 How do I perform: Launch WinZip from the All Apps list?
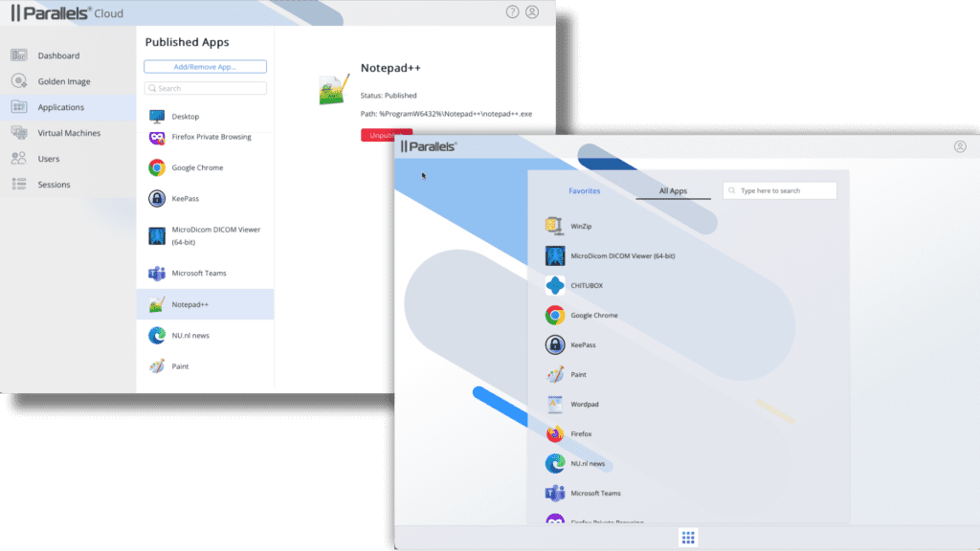(581, 227)
